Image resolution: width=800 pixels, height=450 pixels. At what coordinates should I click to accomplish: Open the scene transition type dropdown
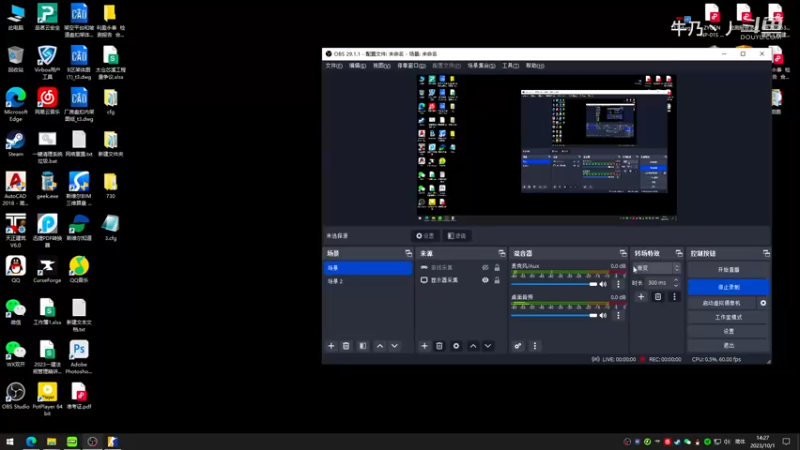(x=656, y=268)
